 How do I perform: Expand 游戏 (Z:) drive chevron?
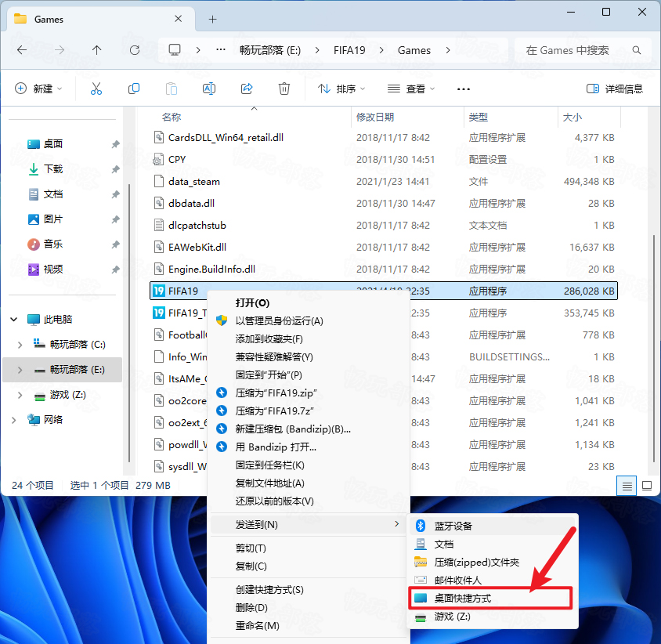tap(20, 395)
